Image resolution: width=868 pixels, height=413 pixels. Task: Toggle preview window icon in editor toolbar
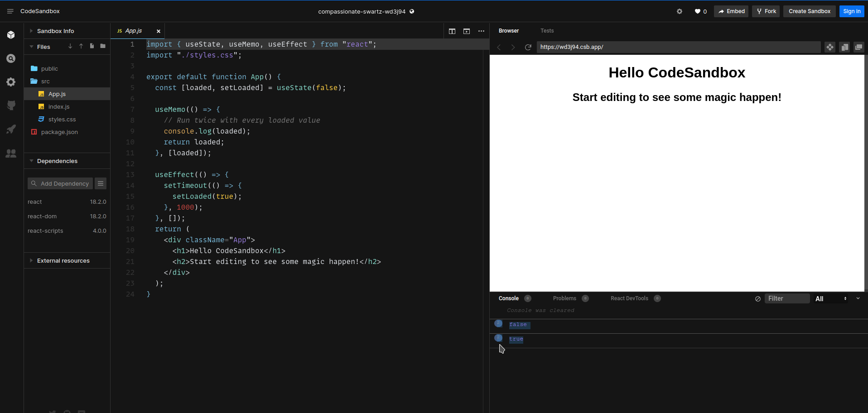point(467,31)
